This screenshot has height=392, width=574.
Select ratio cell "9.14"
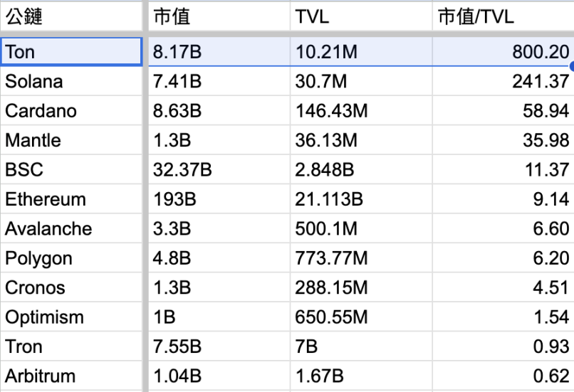point(503,199)
